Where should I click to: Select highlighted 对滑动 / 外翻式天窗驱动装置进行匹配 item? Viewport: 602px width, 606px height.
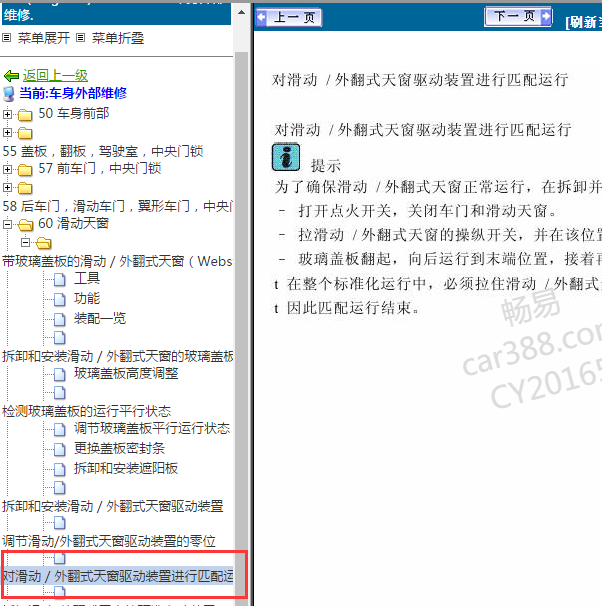pos(118,576)
